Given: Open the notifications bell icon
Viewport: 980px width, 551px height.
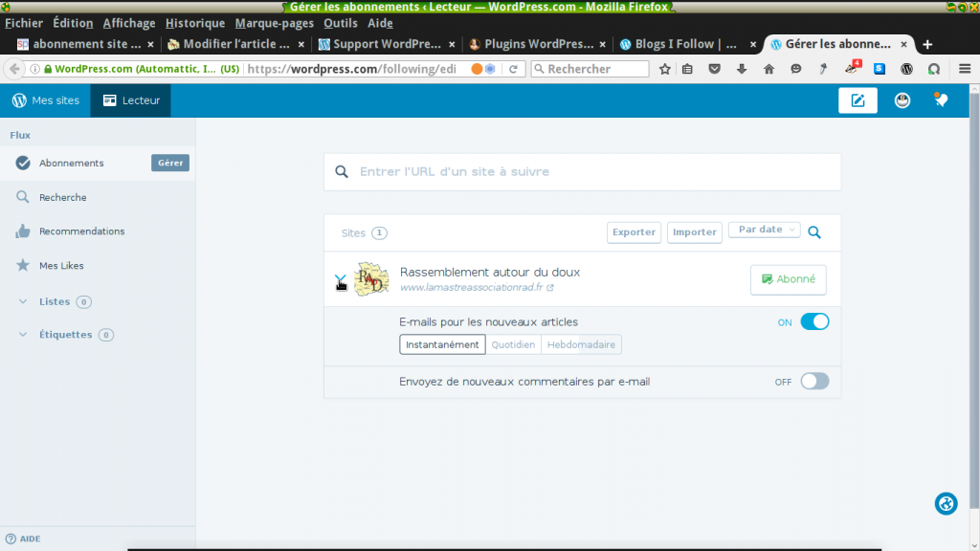Looking at the screenshot, I should coord(942,100).
